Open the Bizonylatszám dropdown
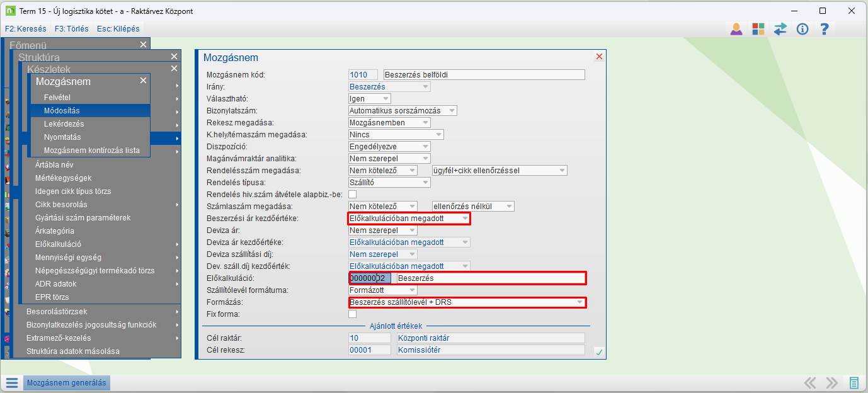The height and width of the screenshot is (393, 868). (x=403, y=110)
